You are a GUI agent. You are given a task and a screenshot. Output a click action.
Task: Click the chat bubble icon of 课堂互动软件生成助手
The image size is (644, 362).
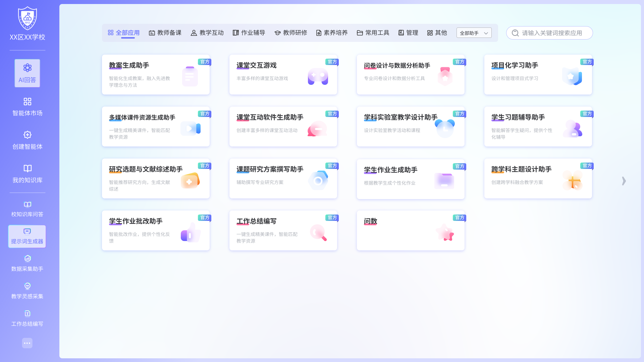(x=317, y=129)
